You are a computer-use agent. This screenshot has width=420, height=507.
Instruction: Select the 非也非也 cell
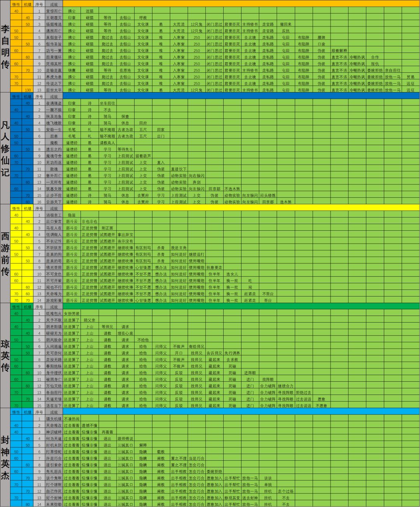pyautogui.click(x=89, y=222)
